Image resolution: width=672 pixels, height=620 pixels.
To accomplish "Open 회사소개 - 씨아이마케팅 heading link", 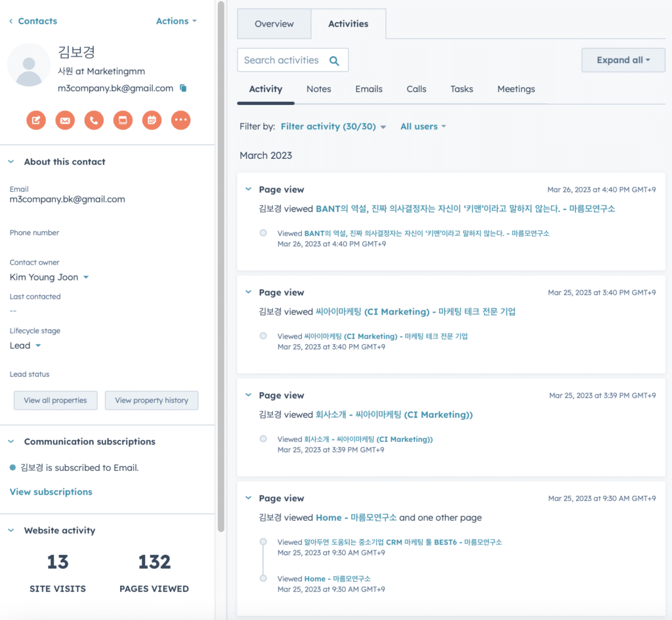I will (x=394, y=414).
